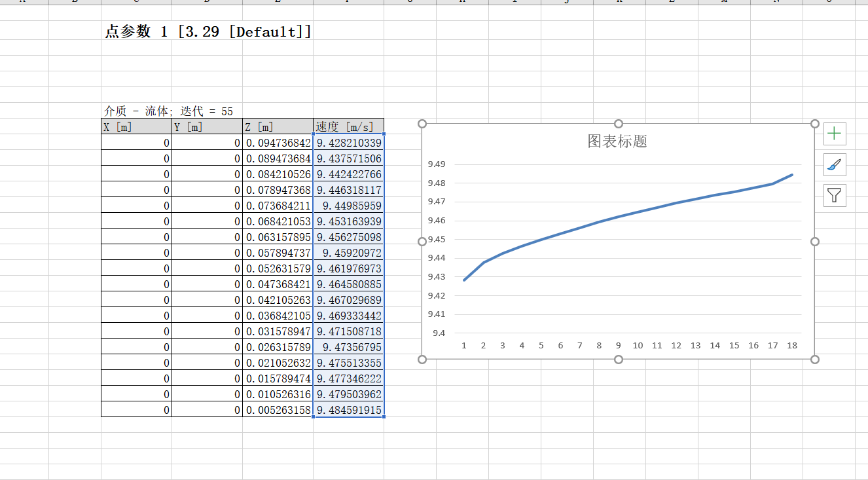The image size is (868, 480).
Task: Select cell with value 9.479503962
Action: click(348, 394)
